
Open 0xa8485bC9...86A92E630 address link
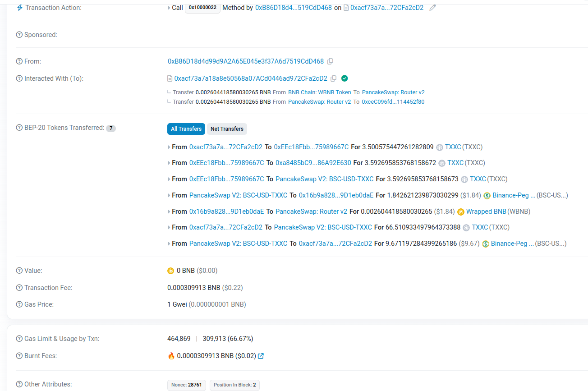[313, 163]
